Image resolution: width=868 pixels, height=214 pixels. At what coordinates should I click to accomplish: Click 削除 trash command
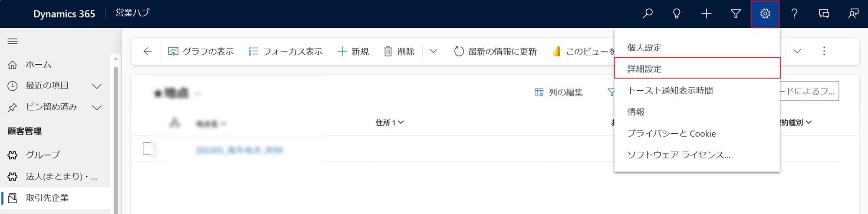pos(399,51)
